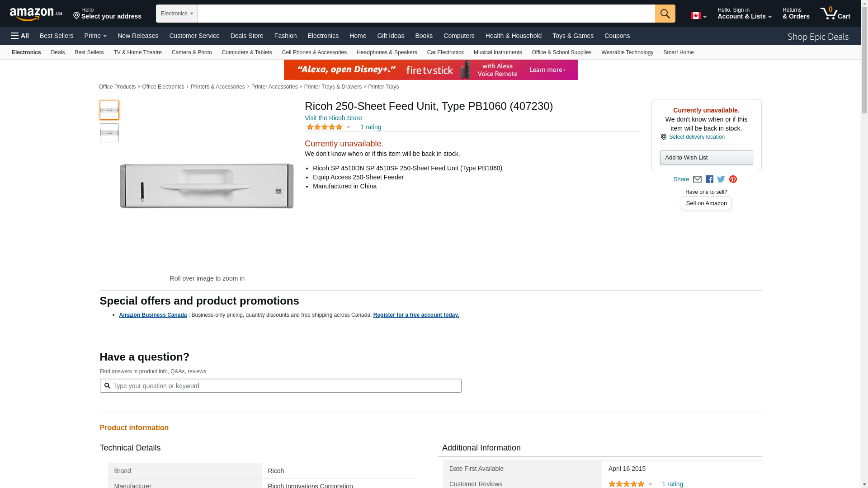Viewport: 868px width, 488px height.
Task: Share product on Twitter
Action: [721, 179]
